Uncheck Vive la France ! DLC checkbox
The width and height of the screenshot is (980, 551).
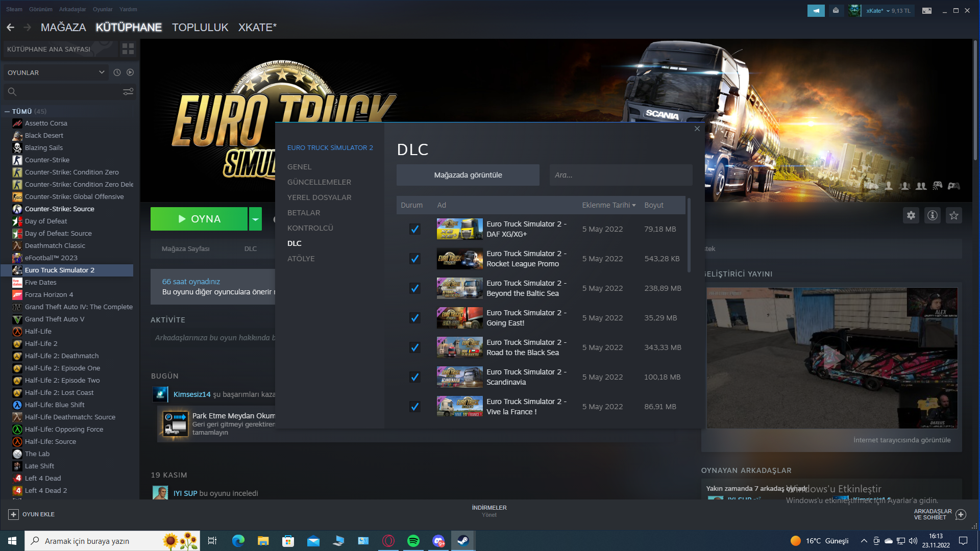pyautogui.click(x=415, y=407)
